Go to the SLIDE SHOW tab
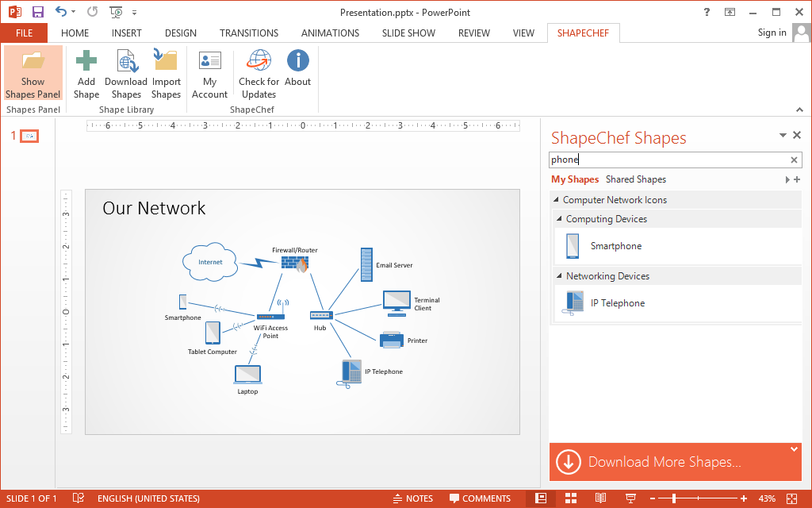The height and width of the screenshot is (508, 812). [408, 33]
